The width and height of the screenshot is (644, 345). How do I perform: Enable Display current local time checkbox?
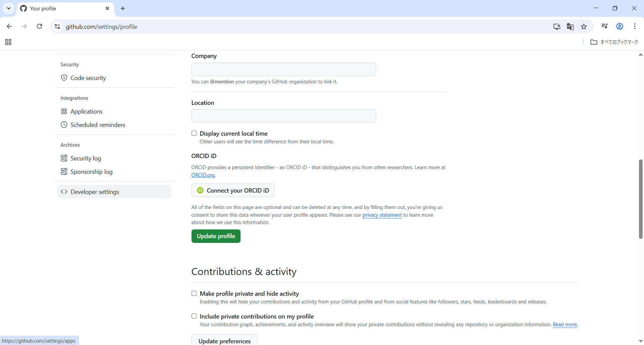pos(194,133)
